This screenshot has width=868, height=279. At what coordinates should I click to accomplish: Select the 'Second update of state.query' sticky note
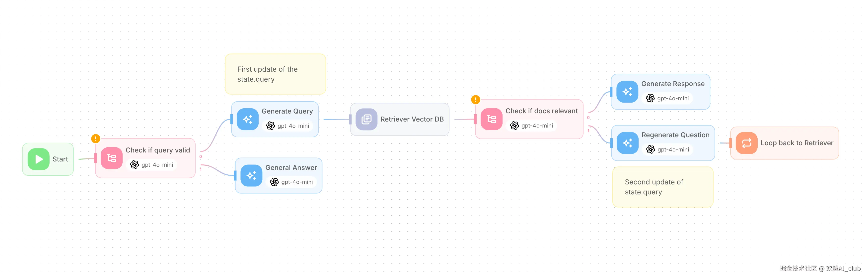(x=662, y=187)
